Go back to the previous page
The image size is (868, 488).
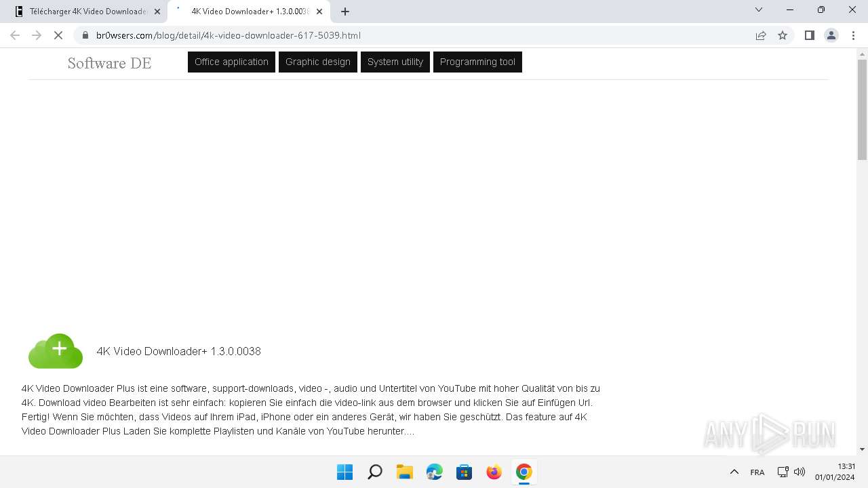click(15, 35)
